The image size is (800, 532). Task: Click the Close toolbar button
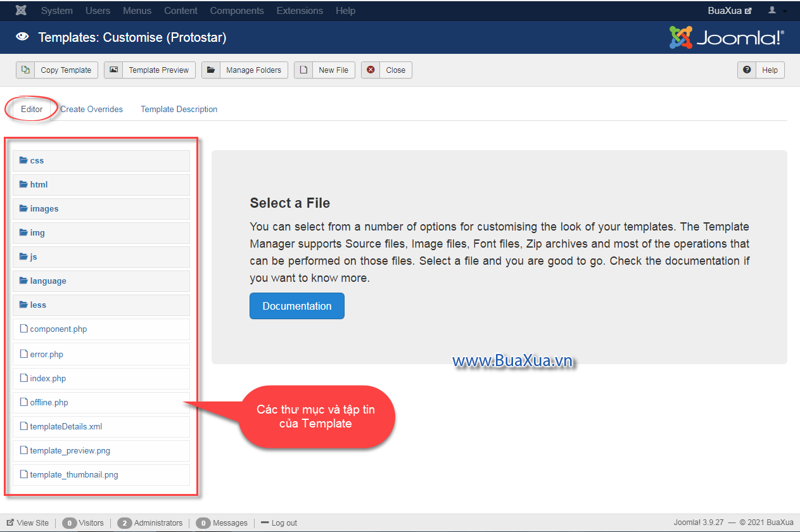pos(386,70)
